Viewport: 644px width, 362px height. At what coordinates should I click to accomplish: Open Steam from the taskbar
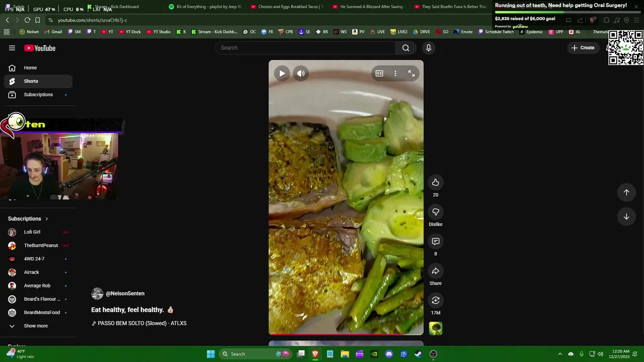coord(418,354)
